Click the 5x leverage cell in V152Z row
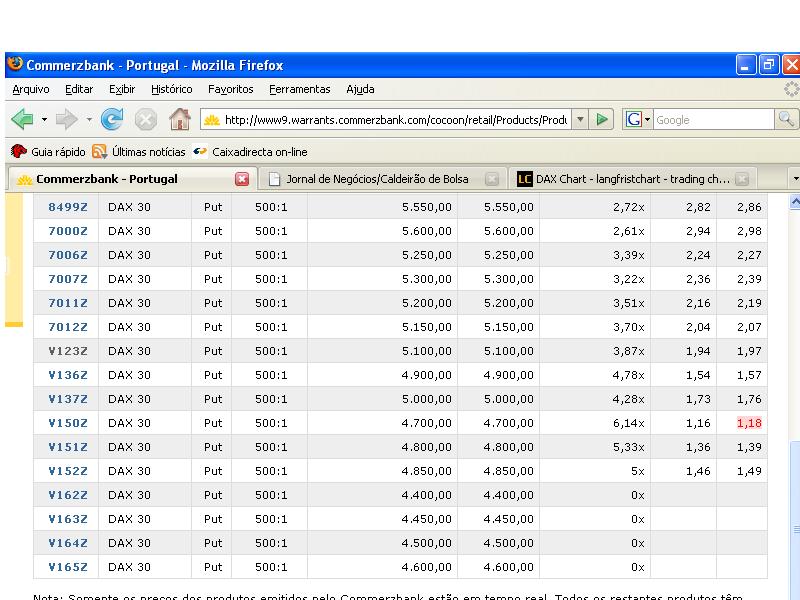Screen dimensions: 800x600 click(x=638, y=471)
